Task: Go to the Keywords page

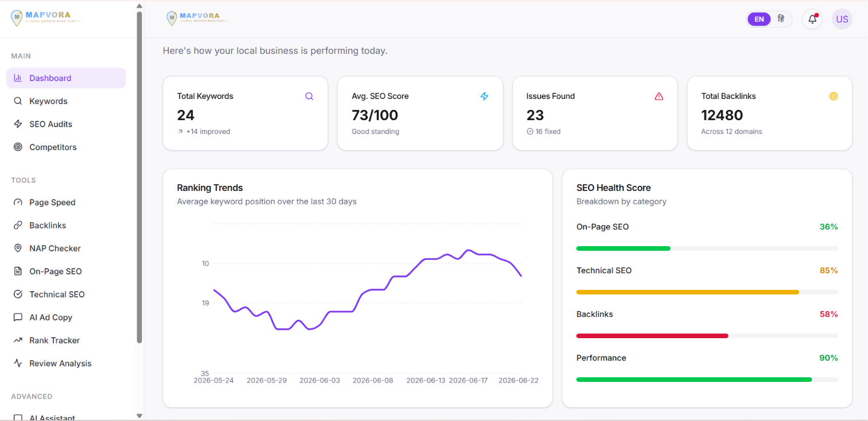Action: 66,101
